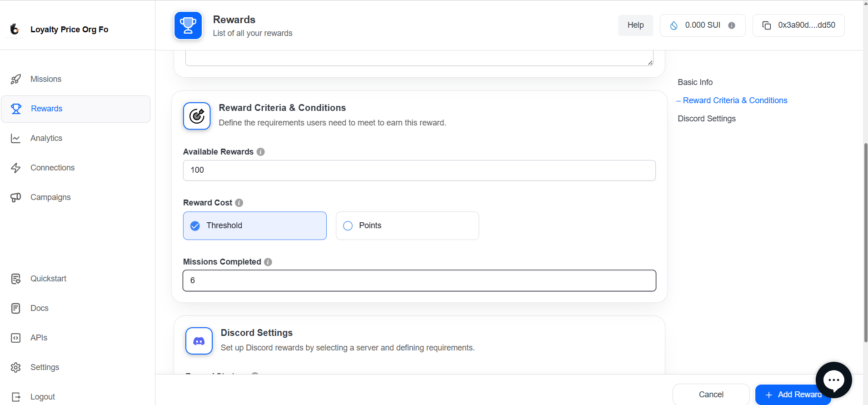Open the Campaigns megaphone icon

click(x=16, y=197)
